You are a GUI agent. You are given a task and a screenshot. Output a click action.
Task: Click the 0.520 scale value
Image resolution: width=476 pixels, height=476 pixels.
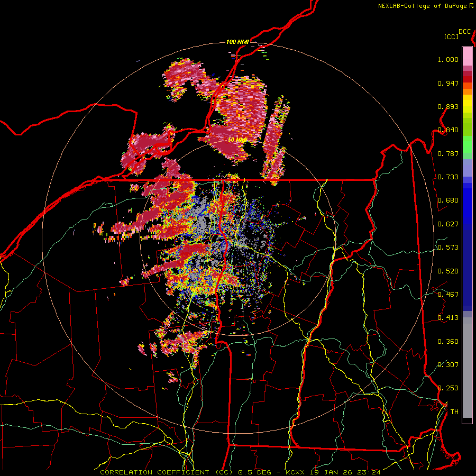[448, 271]
